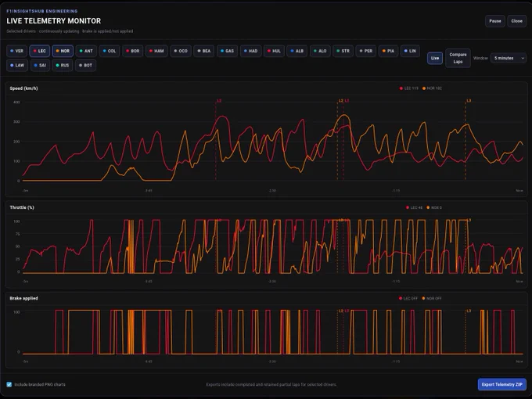Pause the live telemetry feed
The height and width of the screenshot is (399, 532).
tap(495, 21)
